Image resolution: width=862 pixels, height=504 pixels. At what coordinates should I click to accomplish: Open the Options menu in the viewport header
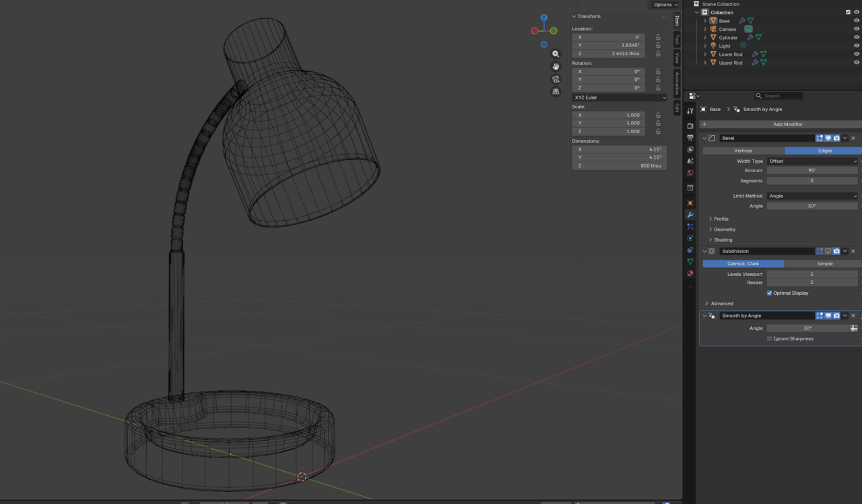click(665, 5)
